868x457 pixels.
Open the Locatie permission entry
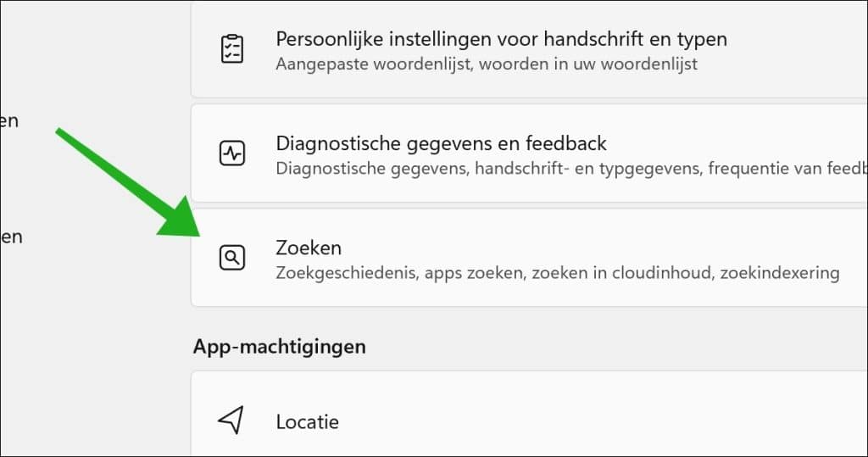(307, 421)
